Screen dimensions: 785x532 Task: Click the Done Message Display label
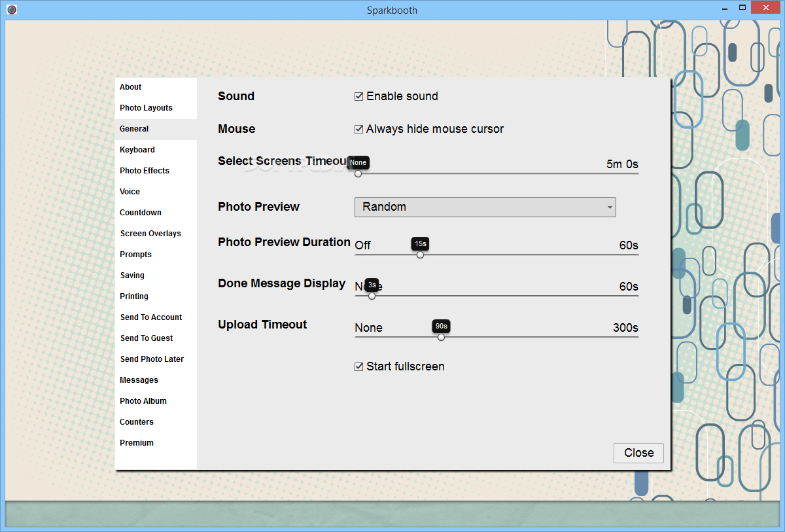coord(282,283)
